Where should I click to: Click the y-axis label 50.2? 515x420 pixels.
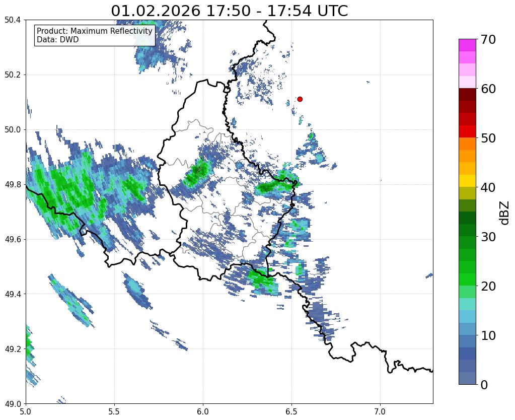13,75
